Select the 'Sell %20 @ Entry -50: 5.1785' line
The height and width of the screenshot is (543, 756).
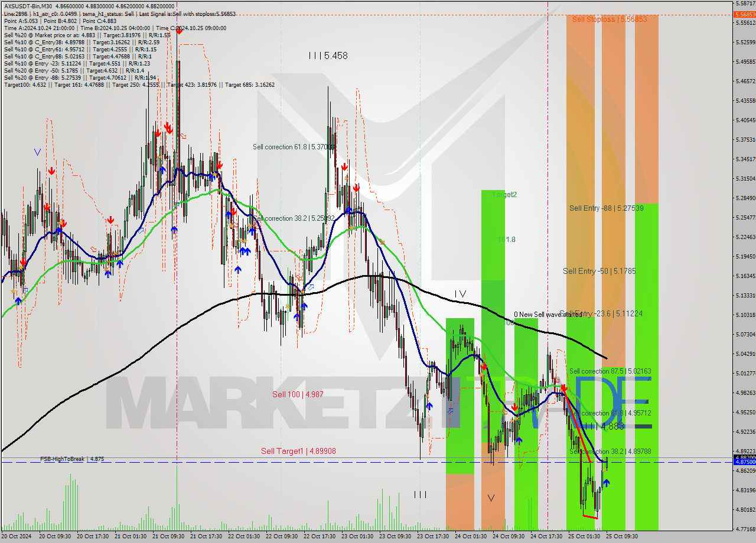(x=74, y=71)
